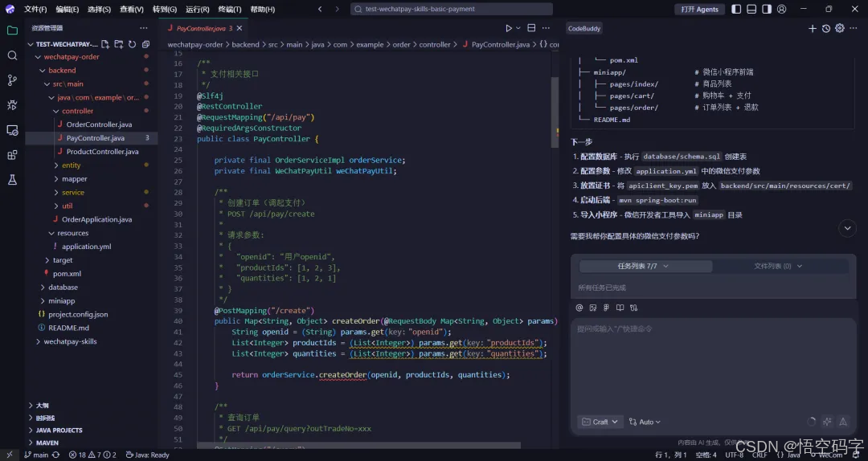Expand the service folder
868x461 pixels.
click(x=72, y=193)
